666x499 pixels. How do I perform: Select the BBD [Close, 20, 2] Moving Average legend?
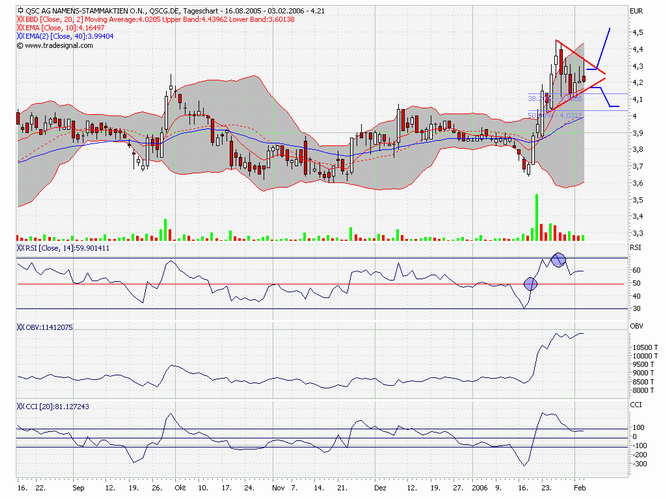tap(160, 20)
